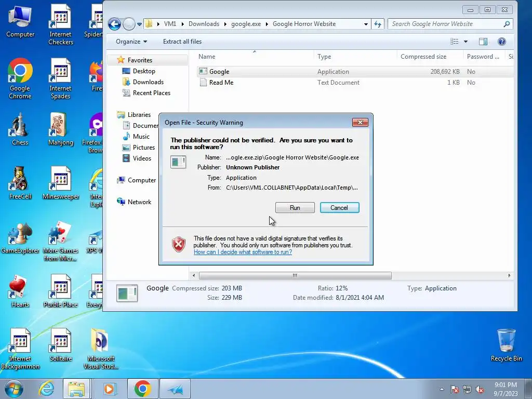Open Recent Places in the sidebar
The image size is (532, 399).
click(x=151, y=92)
